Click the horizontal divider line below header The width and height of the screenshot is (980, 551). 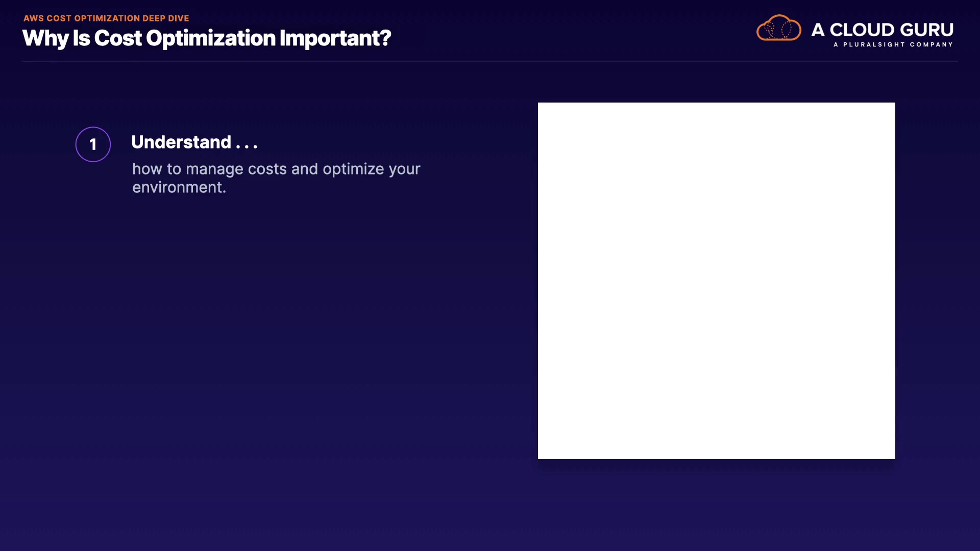pyautogui.click(x=490, y=62)
